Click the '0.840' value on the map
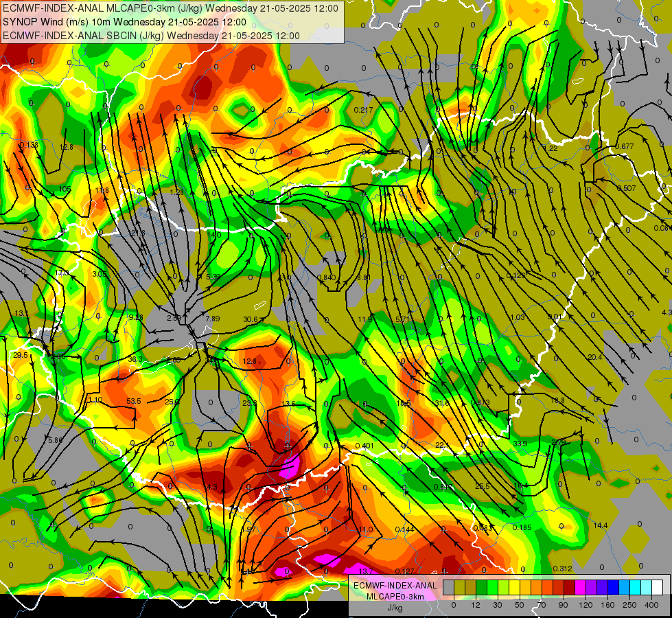 point(327,277)
